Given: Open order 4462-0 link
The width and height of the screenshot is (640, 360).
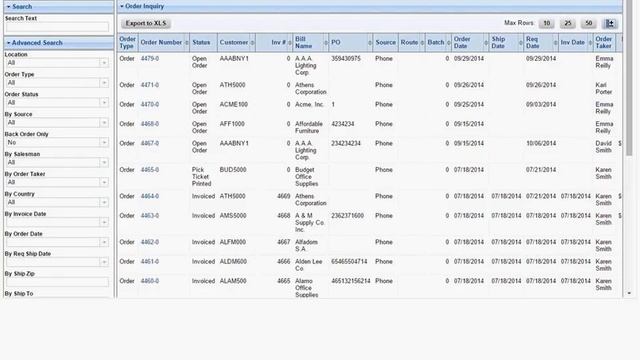Looking at the screenshot, I should 150,242.
